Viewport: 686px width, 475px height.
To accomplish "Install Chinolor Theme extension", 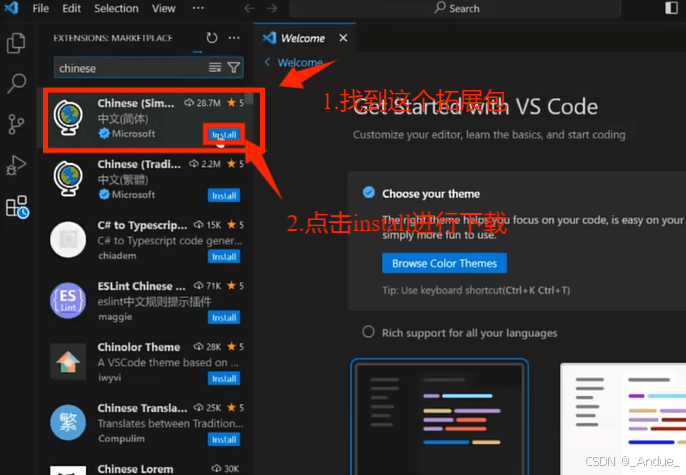I will tap(224, 379).
